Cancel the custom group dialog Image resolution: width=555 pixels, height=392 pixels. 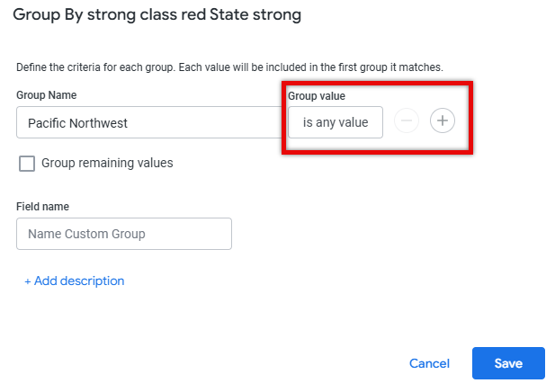tap(429, 363)
